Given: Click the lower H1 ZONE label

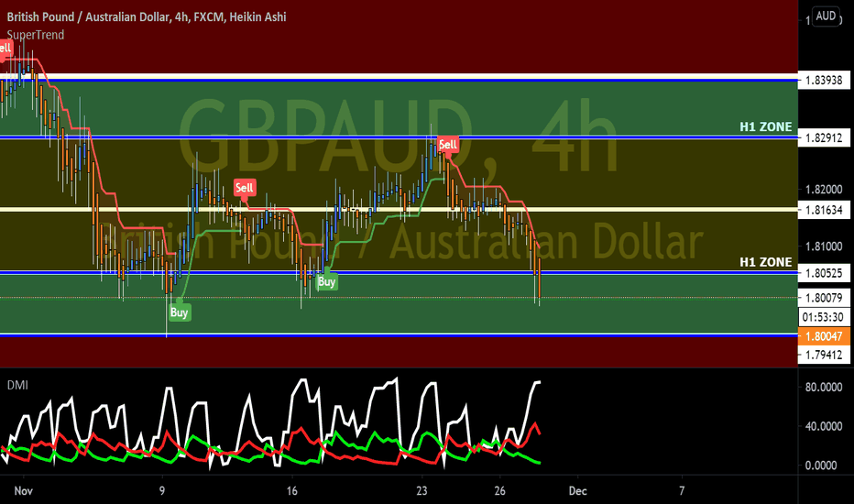Looking at the screenshot, I should pos(766,262).
